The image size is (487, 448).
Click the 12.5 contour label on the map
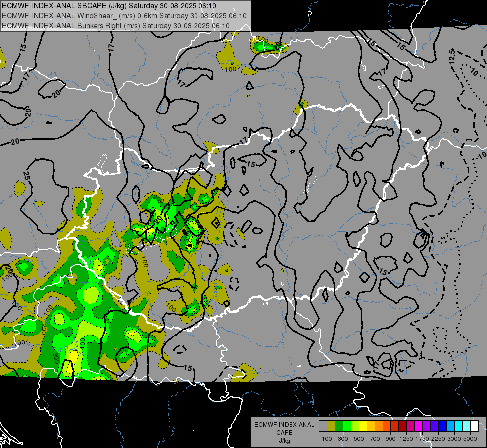(452, 57)
